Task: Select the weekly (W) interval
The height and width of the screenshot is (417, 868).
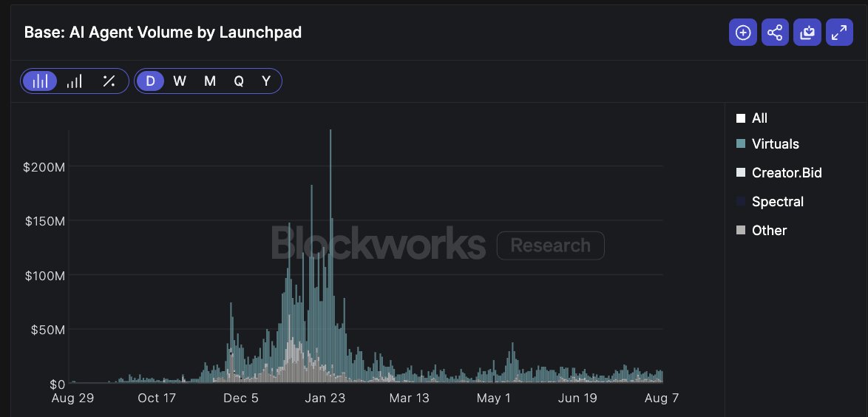Action: pyautogui.click(x=180, y=81)
